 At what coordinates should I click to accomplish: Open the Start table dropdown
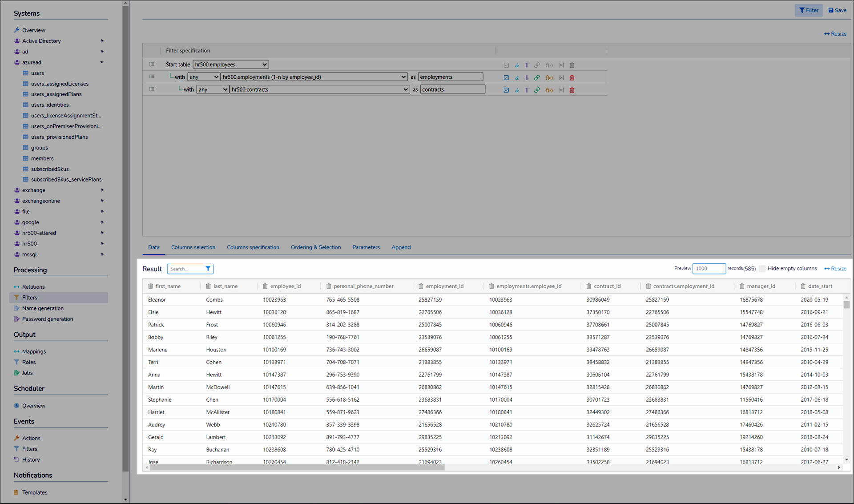pos(230,65)
